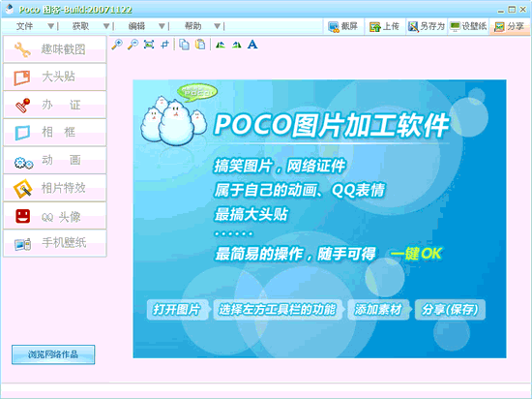532x399 pixels.
Task: Expand the 文件 menu dropdown arrow
Action: (51, 26)
